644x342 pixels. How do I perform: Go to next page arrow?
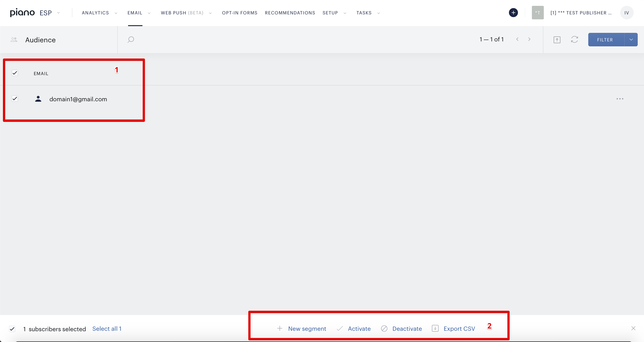tap(529, 39)
